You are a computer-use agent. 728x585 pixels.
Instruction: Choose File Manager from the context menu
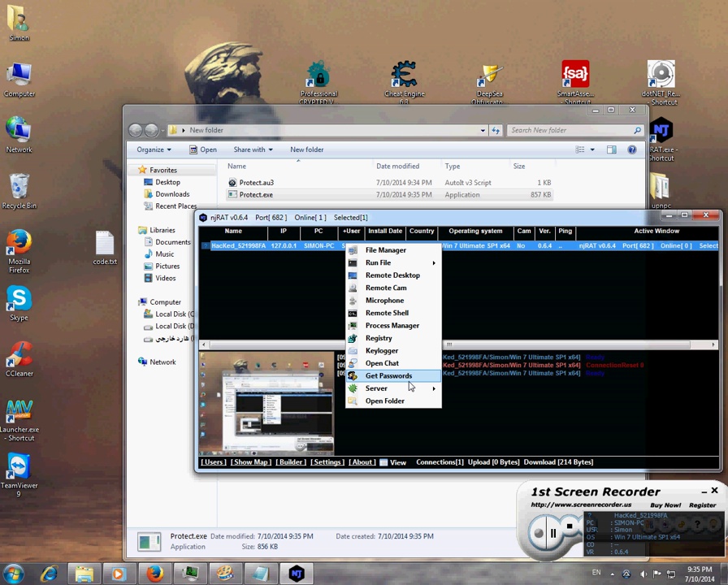pos(385,250)
